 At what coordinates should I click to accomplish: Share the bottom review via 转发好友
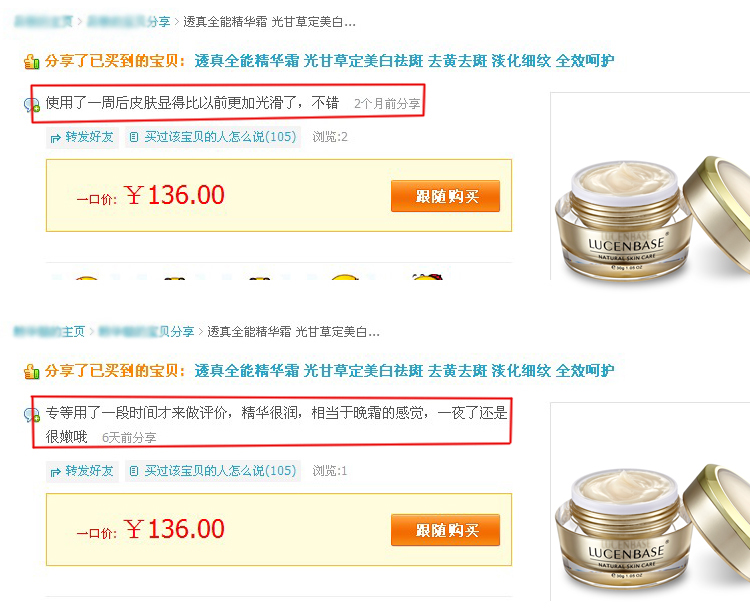tap(82, 471)
